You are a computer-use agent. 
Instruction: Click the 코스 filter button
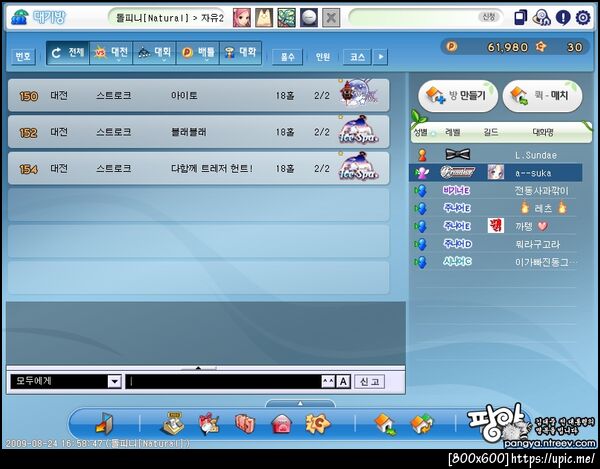[357, 57]
